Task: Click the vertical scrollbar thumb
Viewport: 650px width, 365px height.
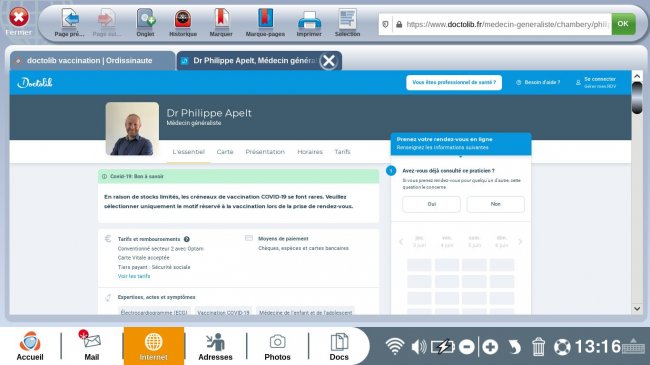Action: (637, 97)
